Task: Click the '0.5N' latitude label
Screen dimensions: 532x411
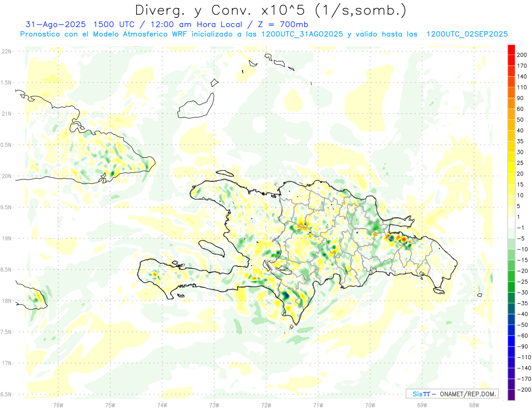Action: click(5, 145)
